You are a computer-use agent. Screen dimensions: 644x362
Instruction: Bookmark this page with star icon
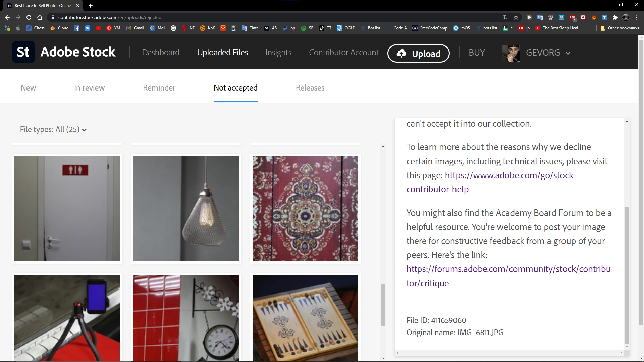click(516, 17)
